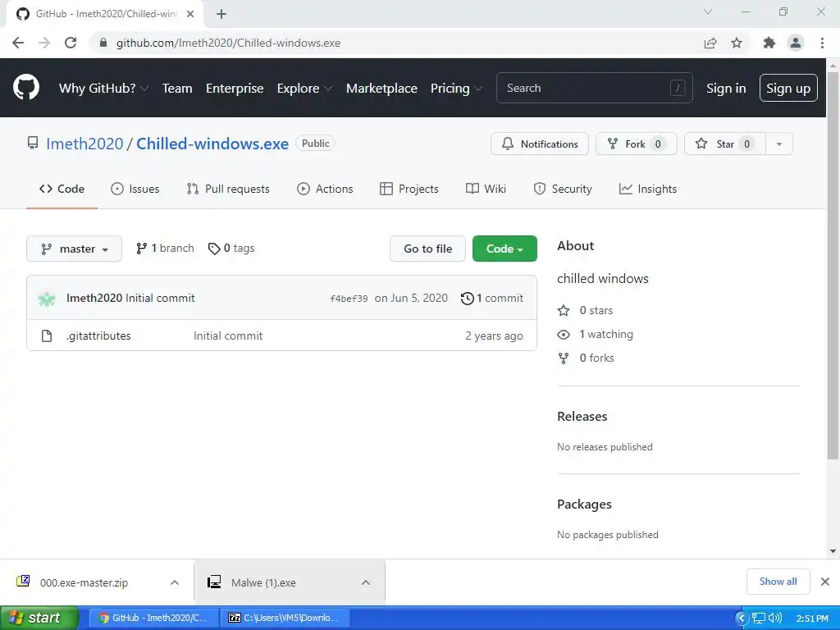Open Notifications bell button

tap(540, 144)
